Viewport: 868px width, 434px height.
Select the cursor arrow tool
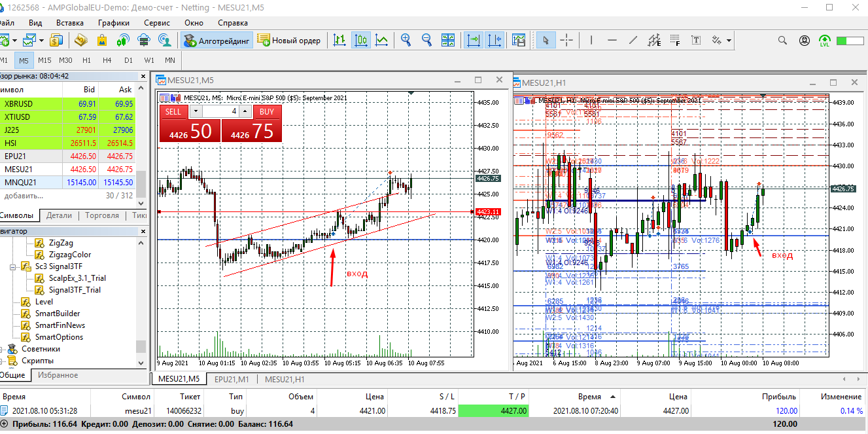click(x=545, y=41)
